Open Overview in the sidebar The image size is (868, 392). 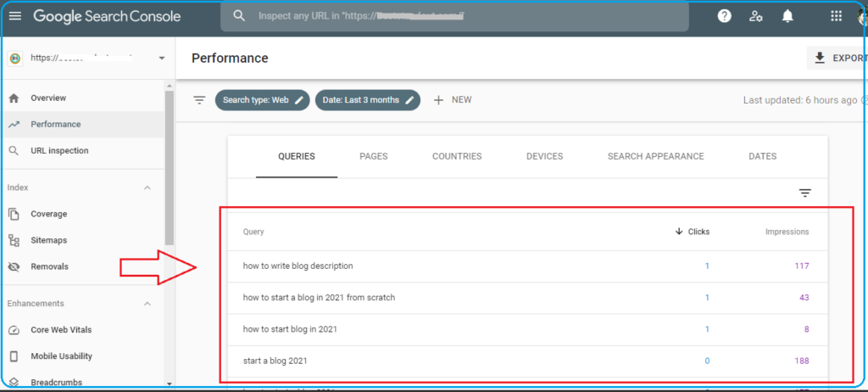pyautogui.click(x=82, y=98)
